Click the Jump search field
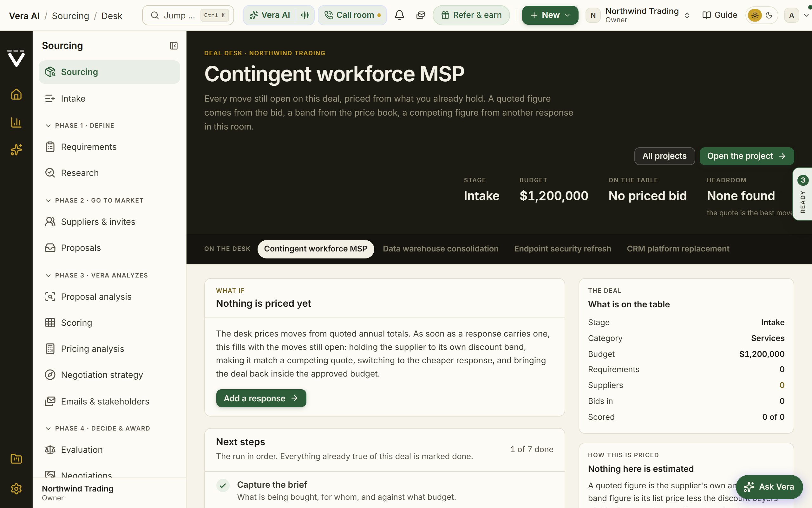This screenshot has width=812, height=508. click(188, 15)
